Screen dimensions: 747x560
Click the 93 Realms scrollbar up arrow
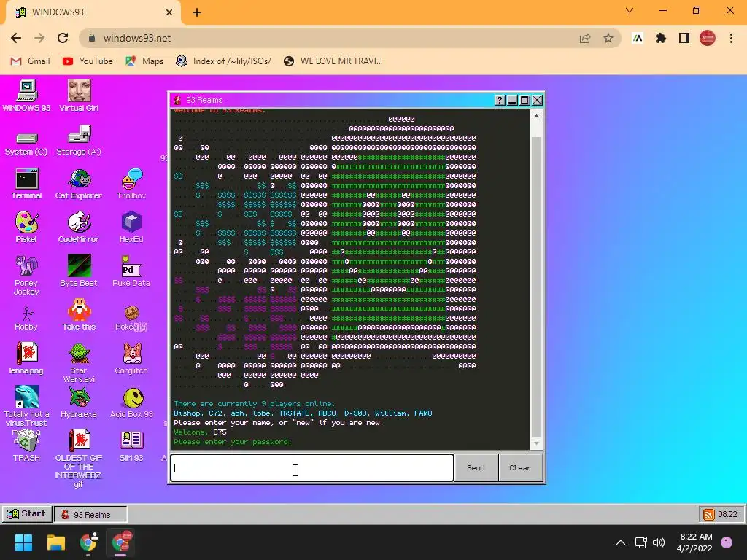coord(536,116)
